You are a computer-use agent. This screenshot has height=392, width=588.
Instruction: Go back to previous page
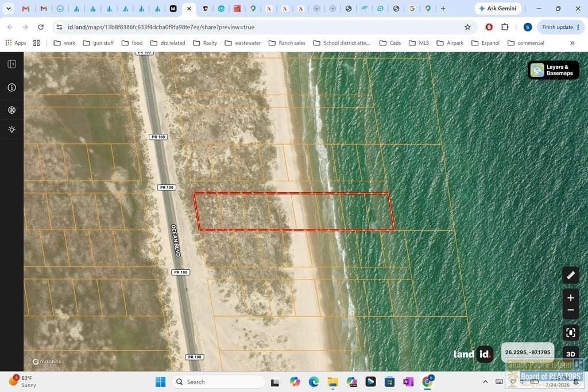[x=10, y=27]
